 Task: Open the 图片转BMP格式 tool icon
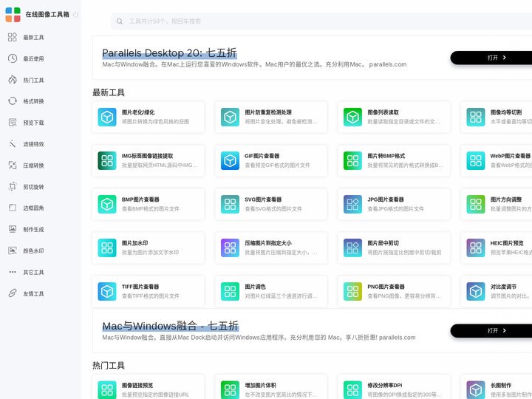point(353,160)
